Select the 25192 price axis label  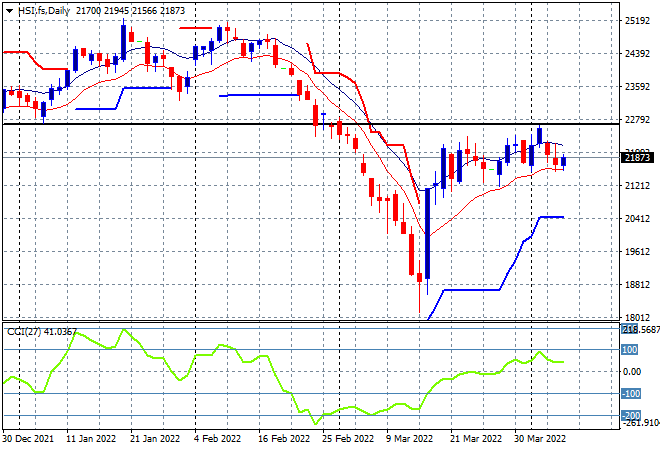tap(637, 21)
